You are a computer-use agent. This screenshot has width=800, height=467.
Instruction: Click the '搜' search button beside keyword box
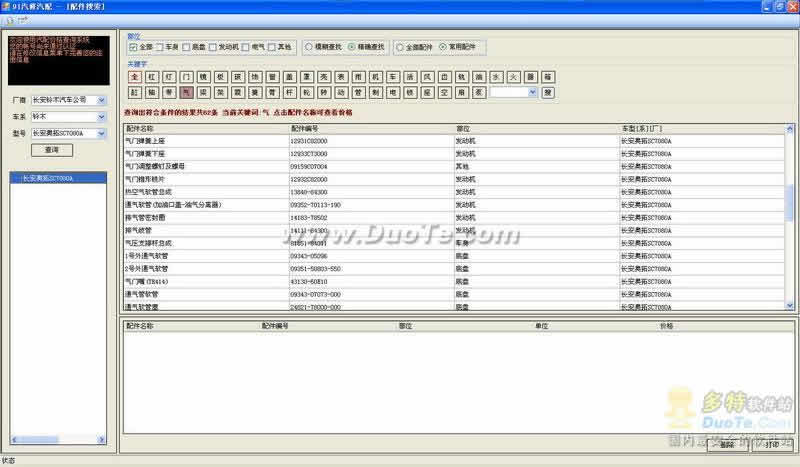click(x=547, y=92)
